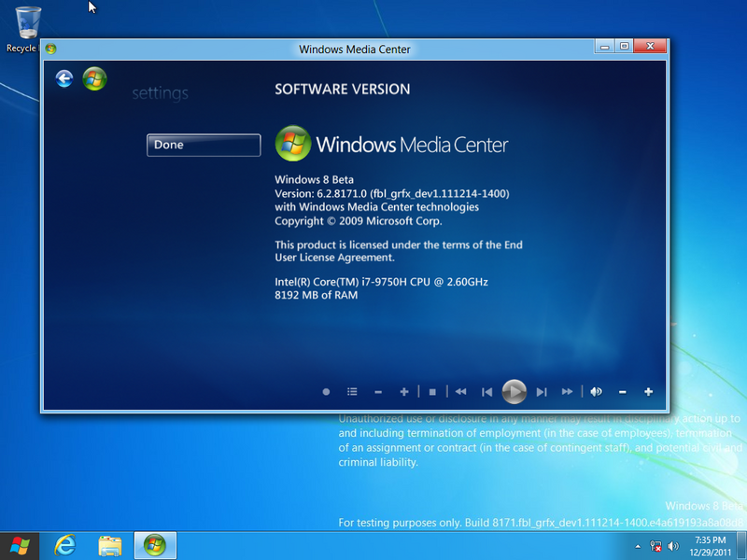Screen dimensions: 747x560
Task: Rewind with the double-left arrows
Action: (460, 392)
